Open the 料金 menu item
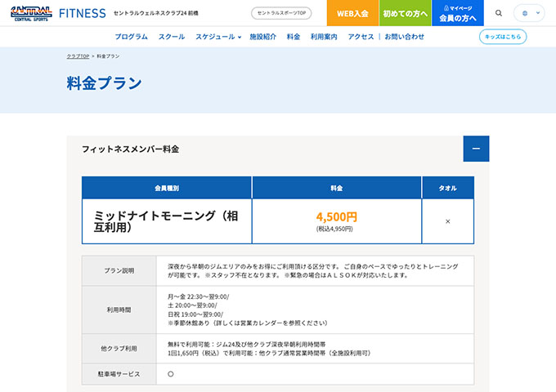This screenshot has width=556, height=392. point(294,37)
